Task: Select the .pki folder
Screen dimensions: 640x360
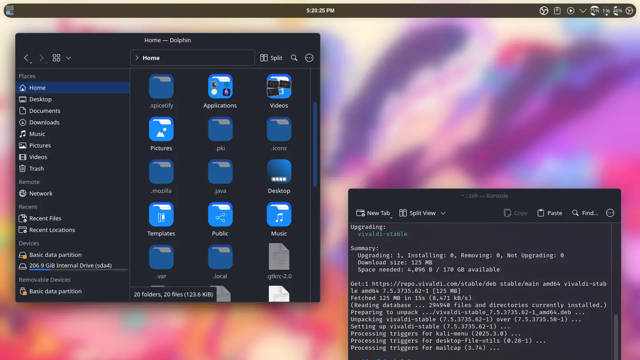Action: point(220,134)
